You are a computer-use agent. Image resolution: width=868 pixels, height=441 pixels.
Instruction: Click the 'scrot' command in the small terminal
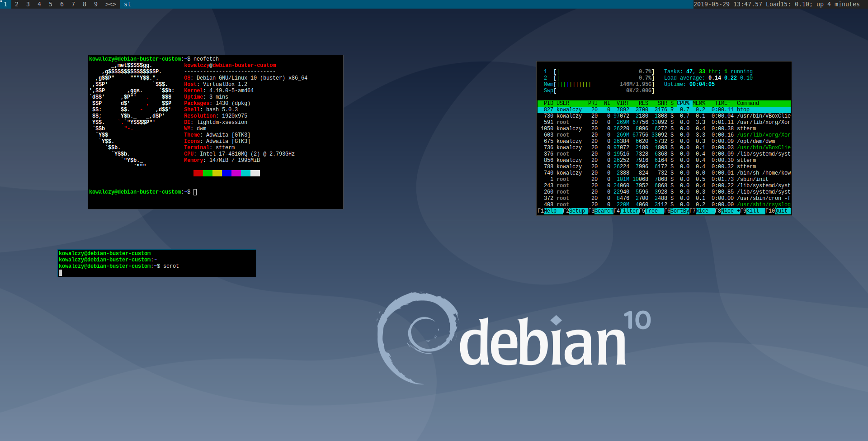click(171, 266)
